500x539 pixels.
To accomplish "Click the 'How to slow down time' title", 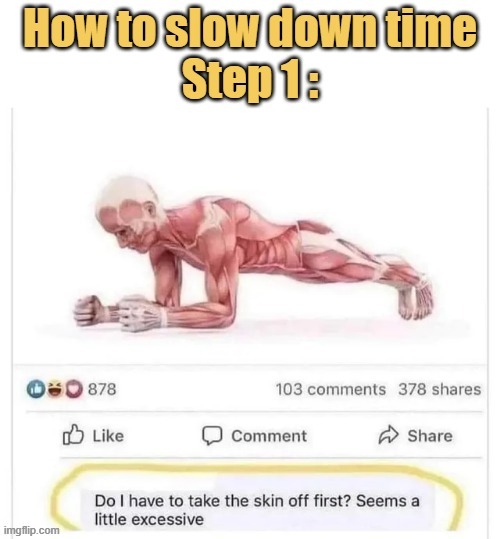I will coord(250,28).
